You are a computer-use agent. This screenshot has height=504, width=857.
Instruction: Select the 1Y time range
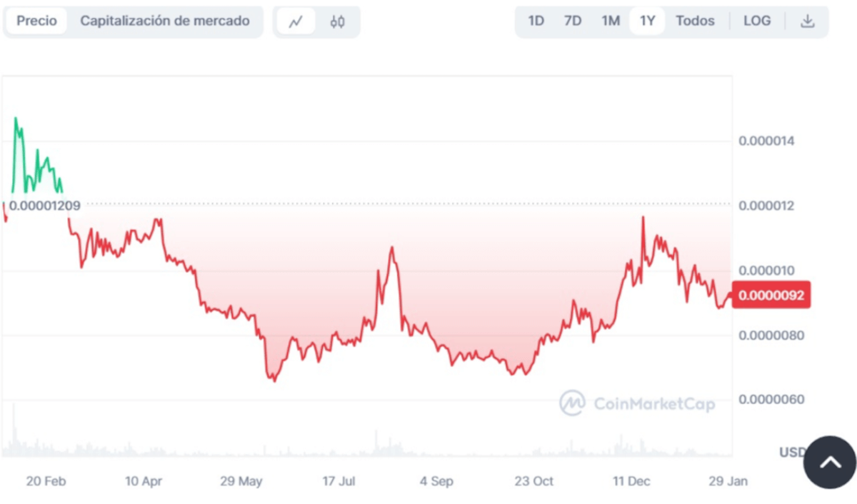(x=648, y=21)
